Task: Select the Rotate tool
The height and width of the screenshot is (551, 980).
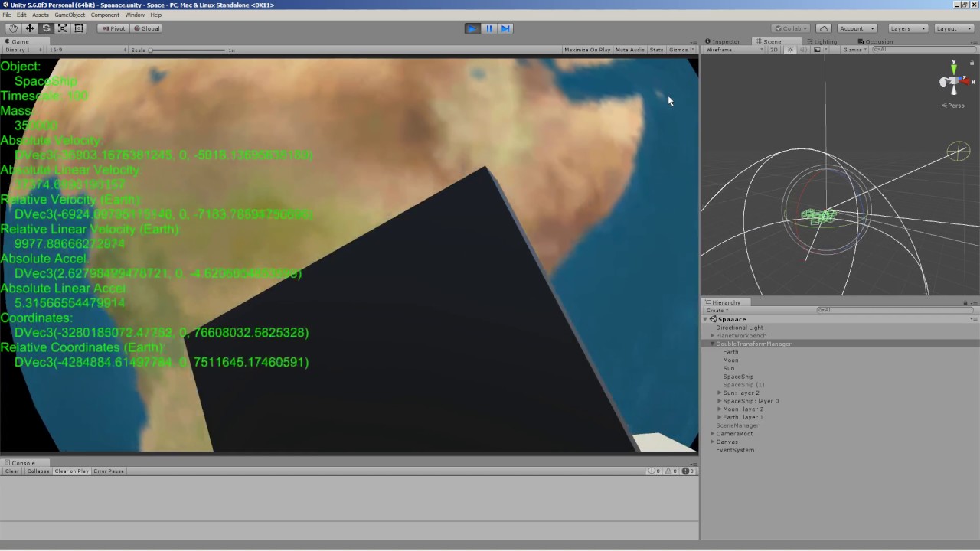Action: (x=46, y=28)
